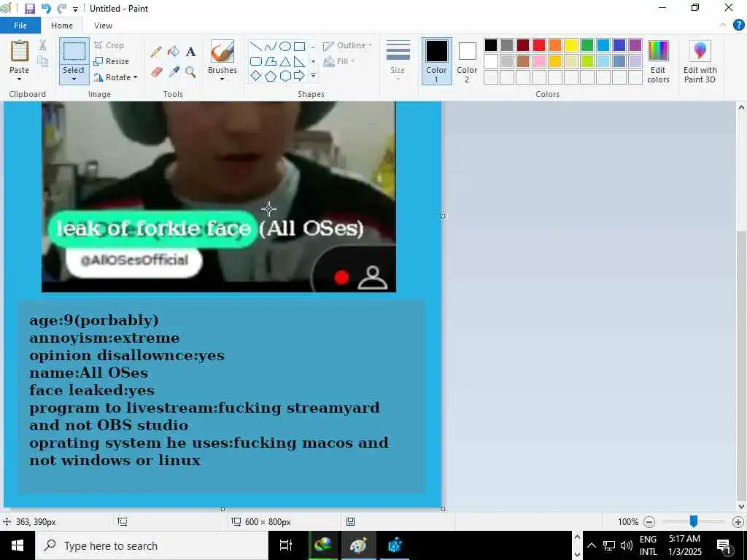747x560 pixels.
Task: Expand the Shapes gallery more arrow
Action: click(x=313, y=76)
